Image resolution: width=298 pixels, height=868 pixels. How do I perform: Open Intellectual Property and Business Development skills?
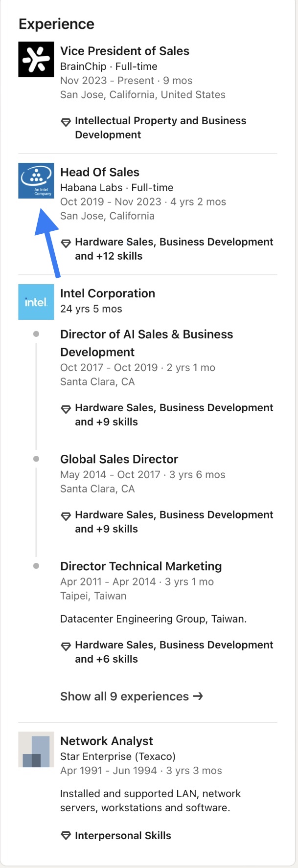[x=160, y=128]
